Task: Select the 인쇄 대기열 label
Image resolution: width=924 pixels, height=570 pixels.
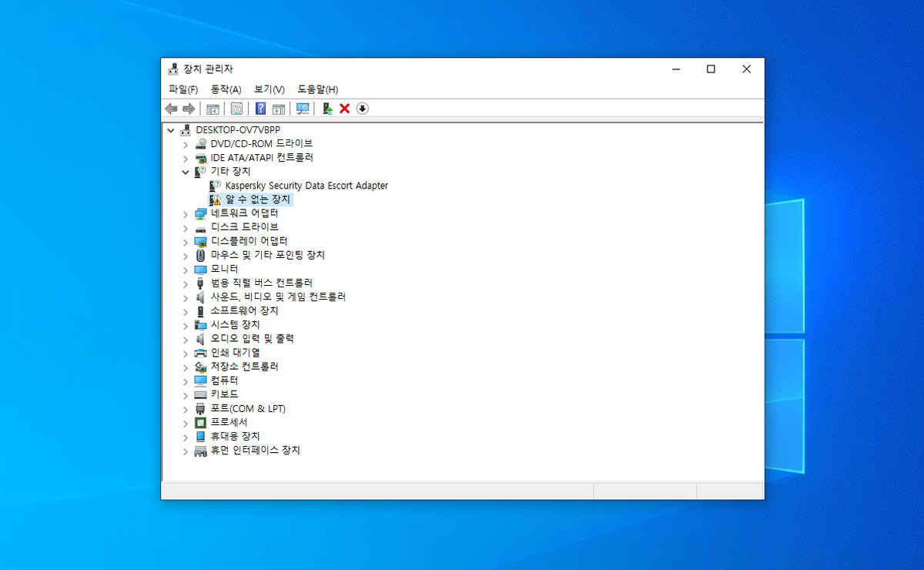Action: 235,353
